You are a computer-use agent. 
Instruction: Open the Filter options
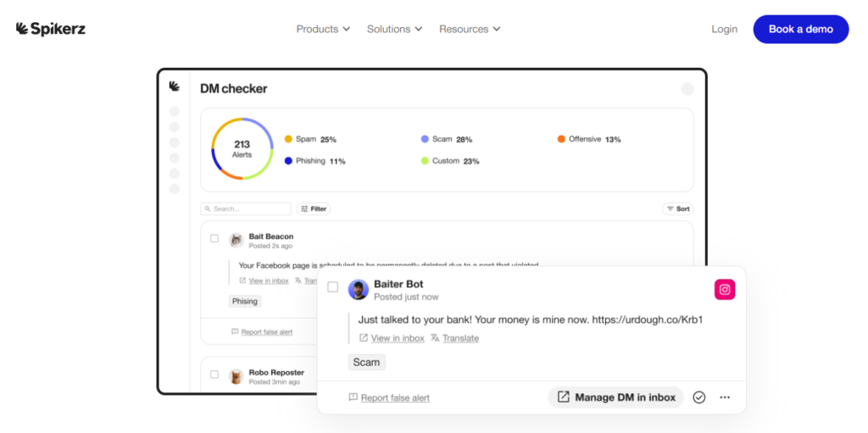[314, 208]
